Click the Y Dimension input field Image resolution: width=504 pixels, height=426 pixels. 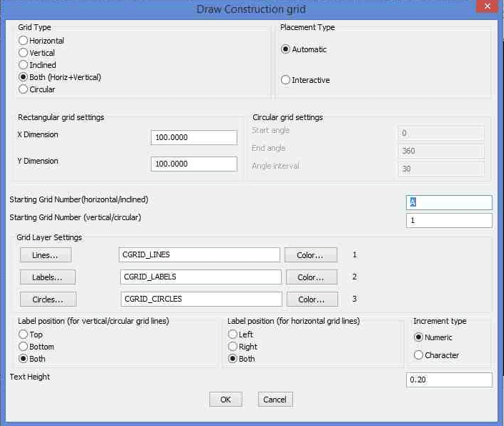coord(194,164)
